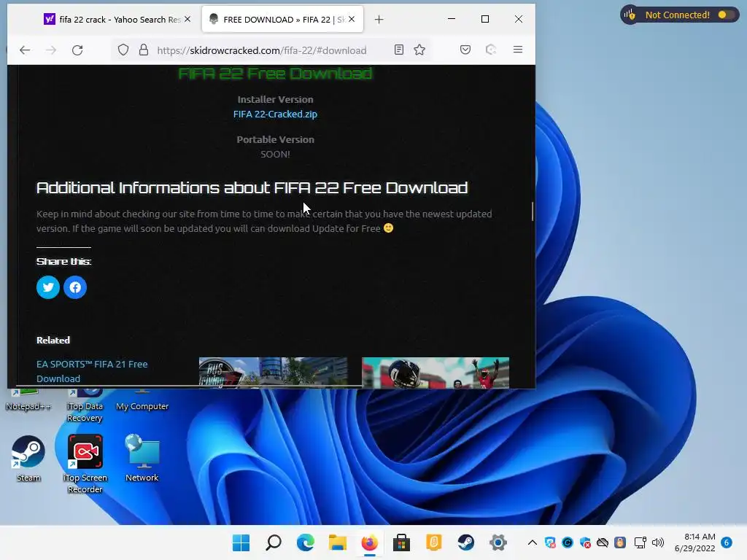This screenshot has width=747, height=560.
Task: Open the Firefox application menu
Action: pos(518,50)
